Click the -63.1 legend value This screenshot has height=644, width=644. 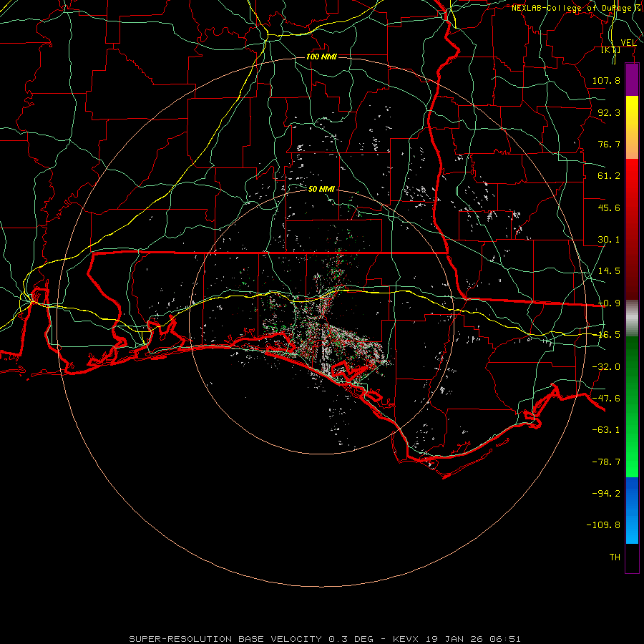[x=606, y=430]
